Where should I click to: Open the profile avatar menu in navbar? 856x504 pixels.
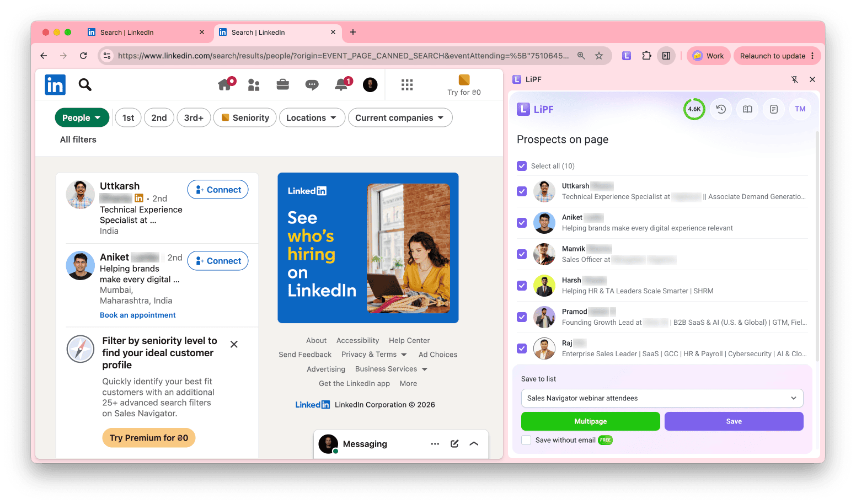370,84
